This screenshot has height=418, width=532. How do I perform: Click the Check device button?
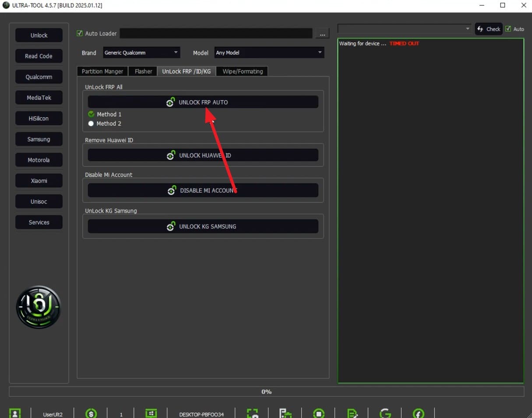(x=489, y=29)
